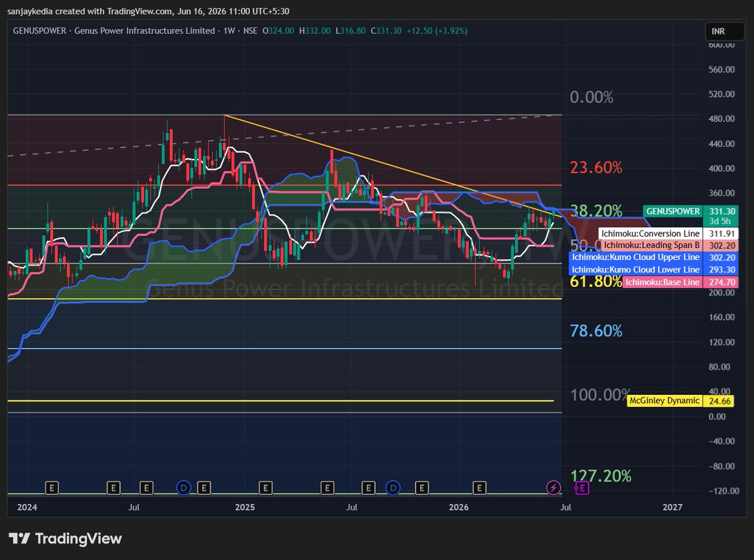The width and height of the screenshot is (754, 560).
Task: Click the 100.00% Fibonacci level label
Action: point(600,395)
